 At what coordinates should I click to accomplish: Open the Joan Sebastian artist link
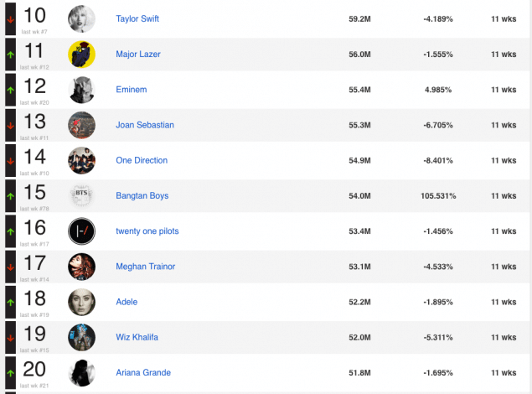(145, 125)
